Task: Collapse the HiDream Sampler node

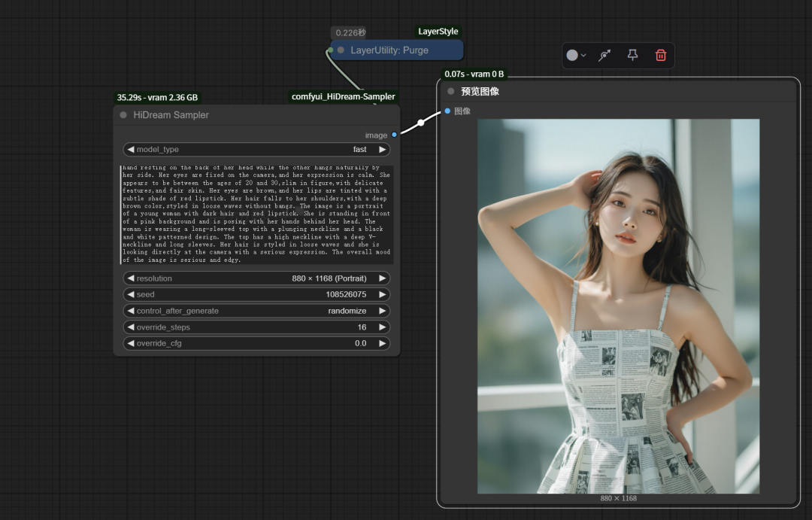Action: coord(123,115)
